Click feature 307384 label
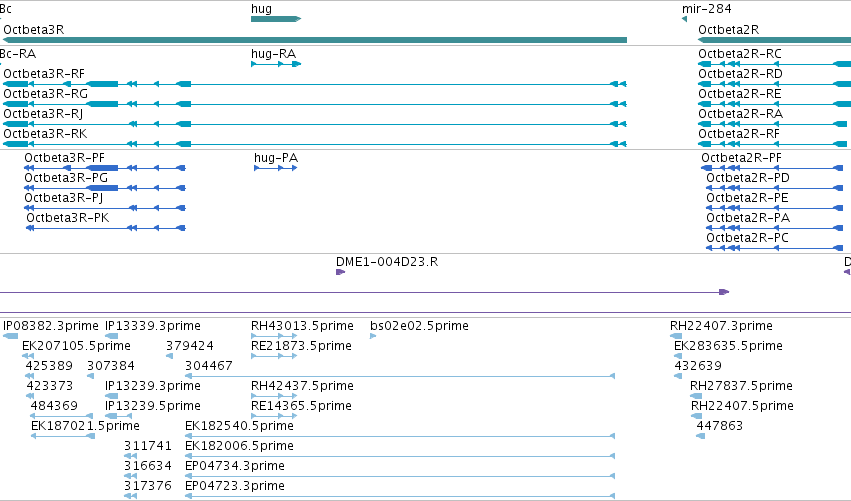This screenshot has height=501, width=851. [x=111, y=366]
